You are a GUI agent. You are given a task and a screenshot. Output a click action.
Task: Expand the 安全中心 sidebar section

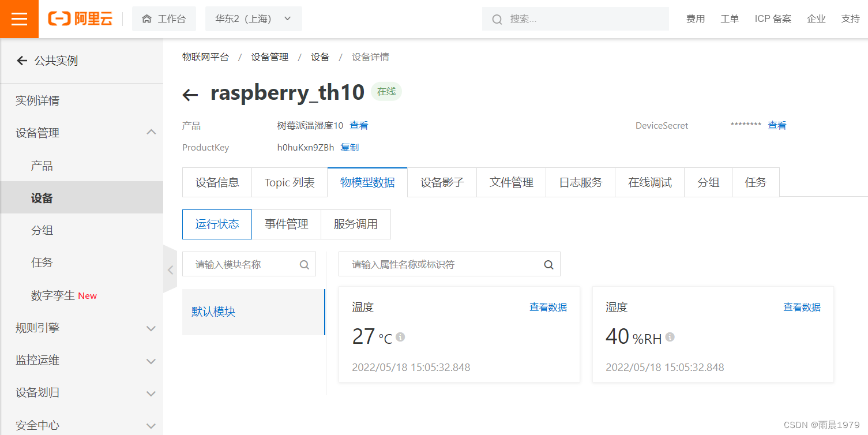tap(151, 426)
